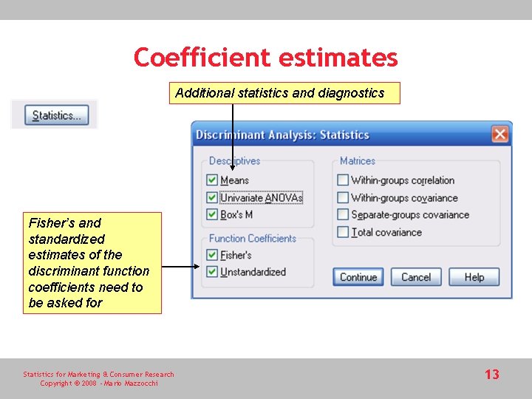Viewport: 532px width, 399px height.
Task: Click Continue in the Statistics dialog
Action: coord(358,277)
